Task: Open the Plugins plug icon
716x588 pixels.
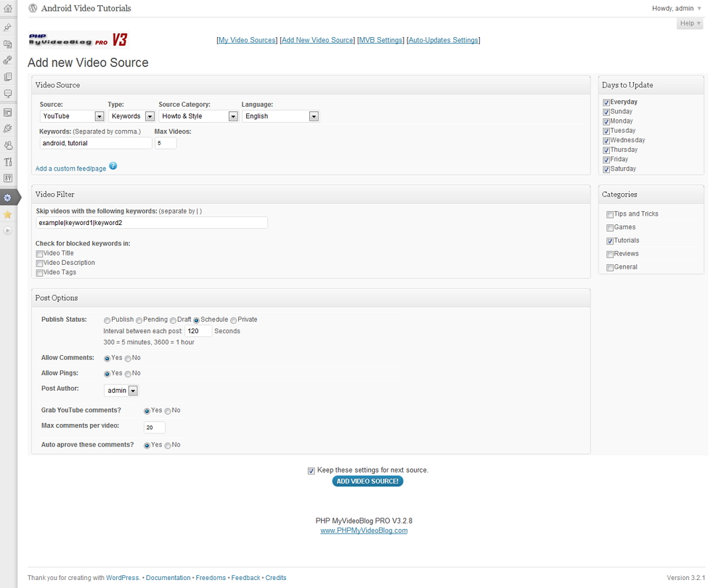Action: tap(8, 129)
